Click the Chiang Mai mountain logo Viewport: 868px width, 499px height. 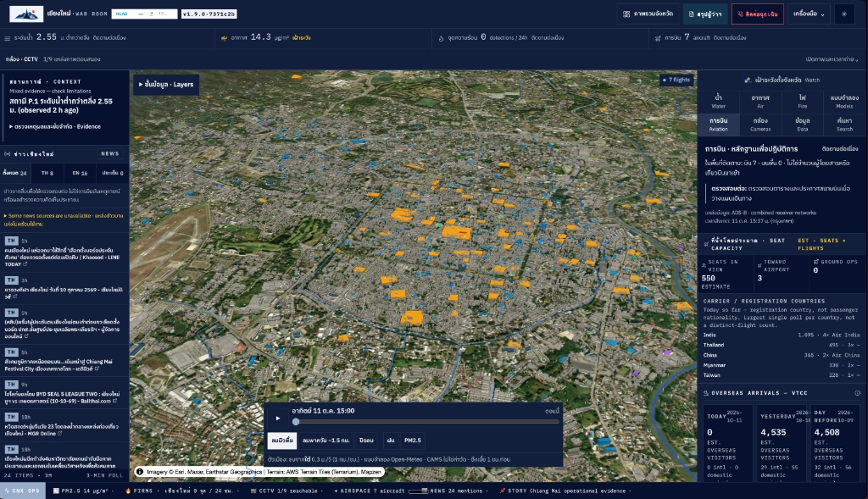click(26, 14)
